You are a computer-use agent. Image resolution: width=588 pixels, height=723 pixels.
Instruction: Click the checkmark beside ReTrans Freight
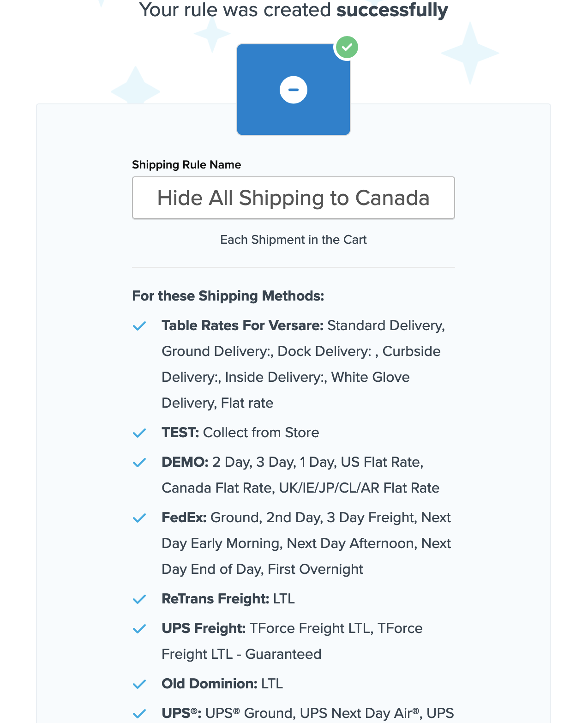coord(139,599)
